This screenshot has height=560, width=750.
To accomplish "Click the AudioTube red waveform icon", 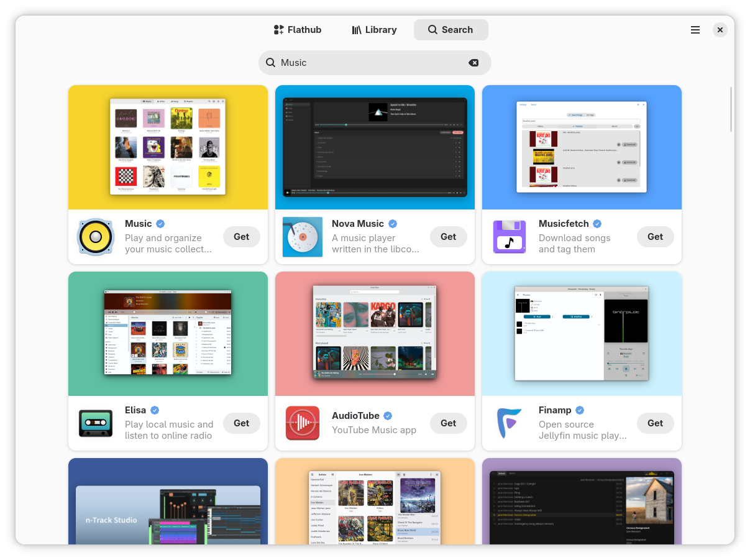I will [303, 423].
